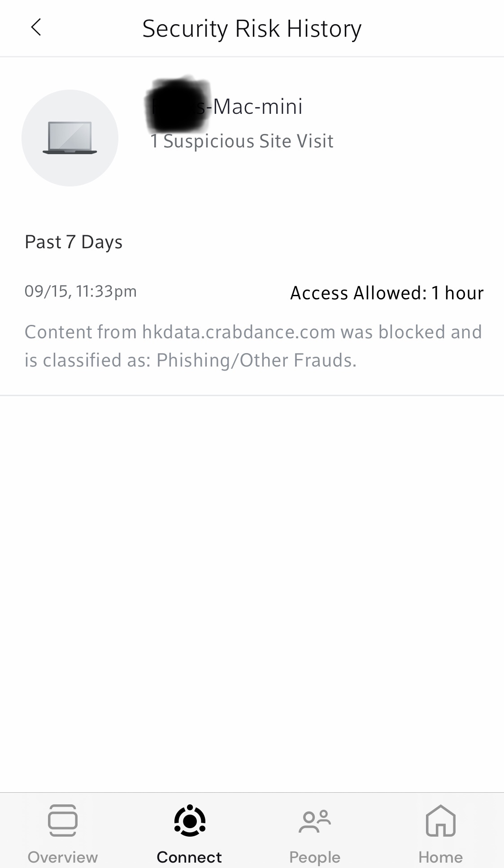This screenshot has height=868, width=504.
Task: Switch to Connect tab label
Action: coord(189,857)
